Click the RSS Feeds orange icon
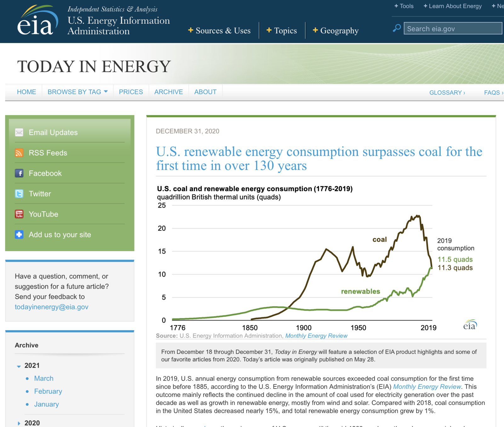The width and height of the screenshot is (504, 427). coord(19,153)
